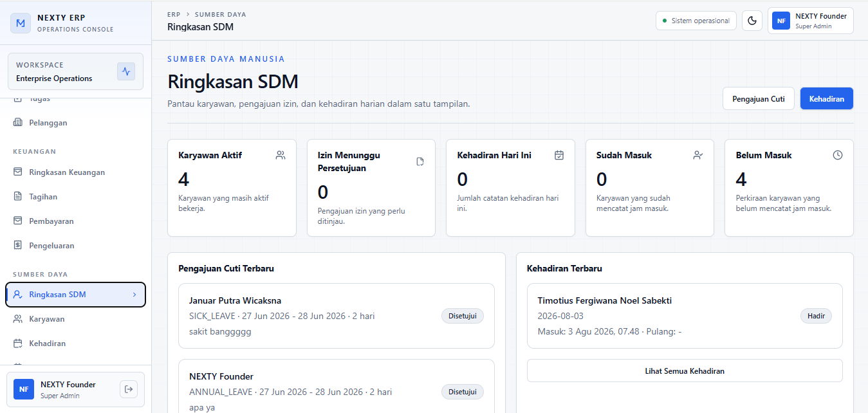The height and width of the screenshot is (413, 868).
Task: Click the Tagihan document icon
Action: click(18, 197)
